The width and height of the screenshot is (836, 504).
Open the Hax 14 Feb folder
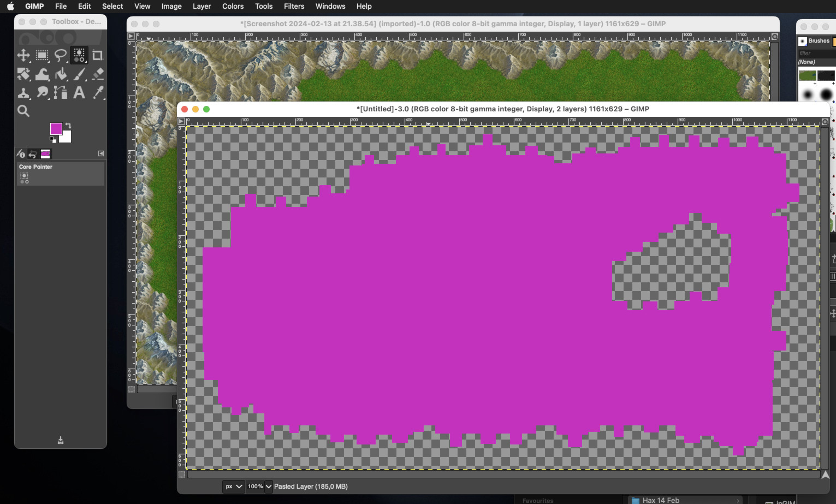click(685, 500)
